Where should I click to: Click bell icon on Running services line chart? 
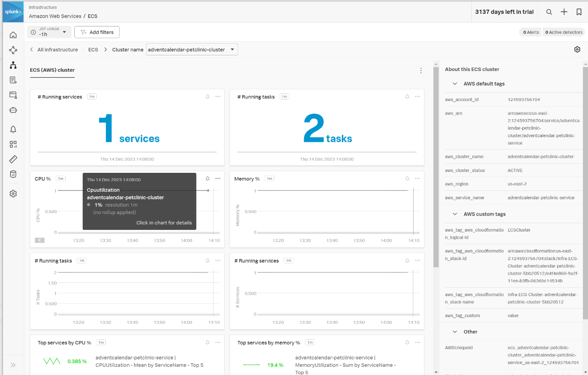click(x=407, y=260)
